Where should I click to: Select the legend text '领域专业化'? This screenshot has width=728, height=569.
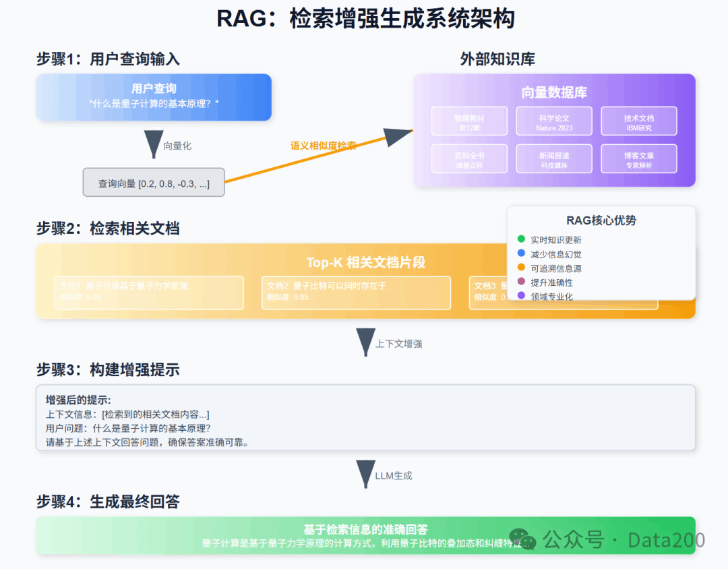tap(551, 297)
